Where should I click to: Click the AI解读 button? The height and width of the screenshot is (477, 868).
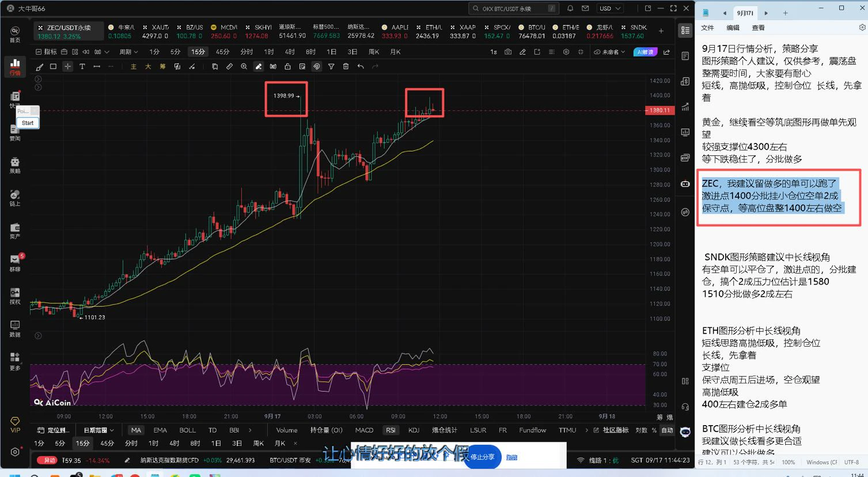(645, 52)
